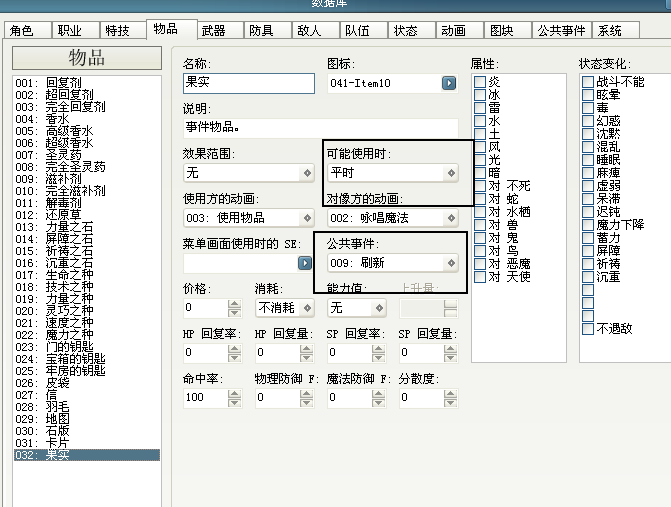Open the 公共事件 dropdown showing 009: 刷新
The height and width of the screenshot is (507, 671).
(x=392, y=263)
